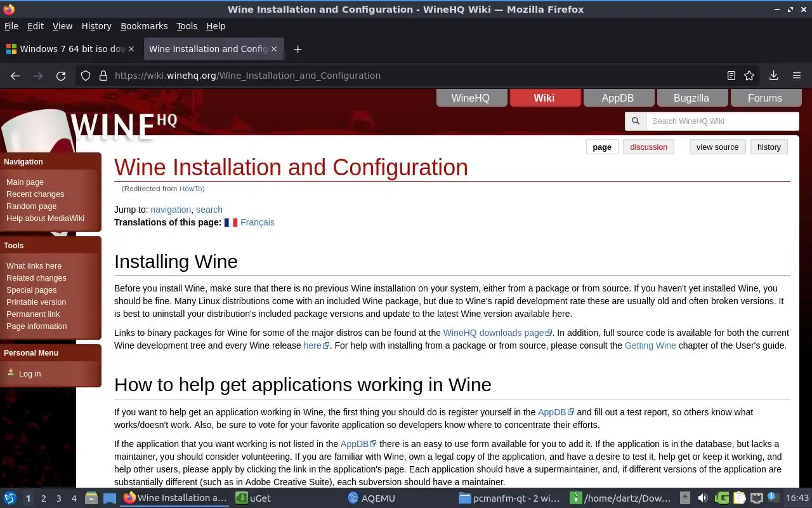Screen dimensions: 812x508
Task: Open Printable version link
Action: pos(36,302)
